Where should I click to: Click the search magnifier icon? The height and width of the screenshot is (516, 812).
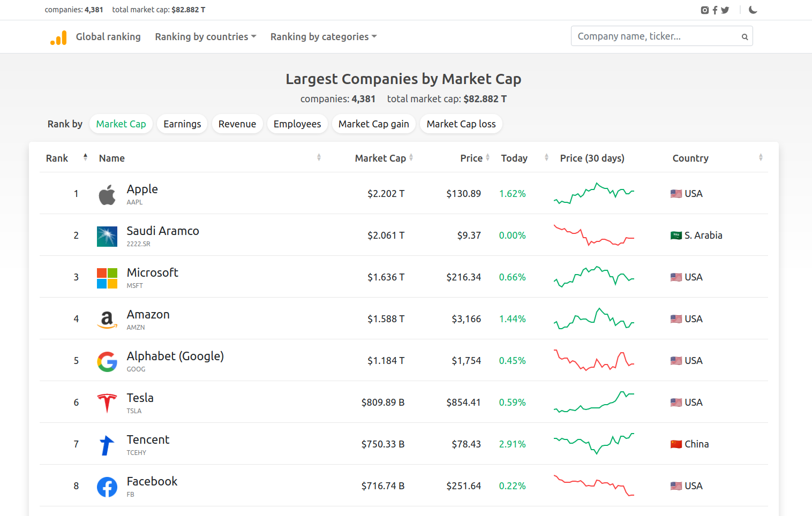pyautogui.click(x=745, y=36)
